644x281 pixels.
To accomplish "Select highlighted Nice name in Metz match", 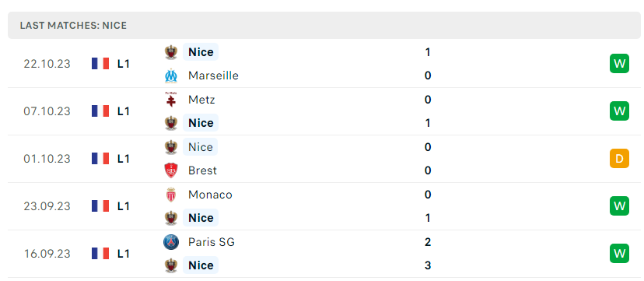I will coord(201,123).
